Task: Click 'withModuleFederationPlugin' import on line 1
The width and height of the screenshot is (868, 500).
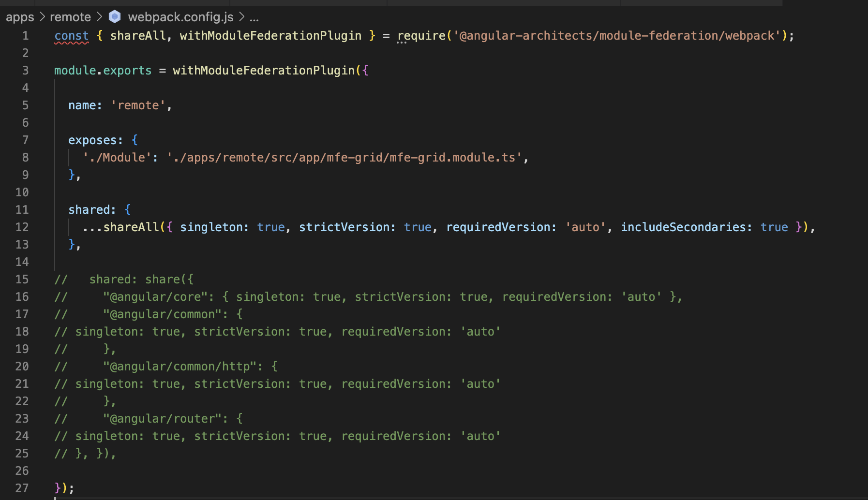Action: click(270, 35)
